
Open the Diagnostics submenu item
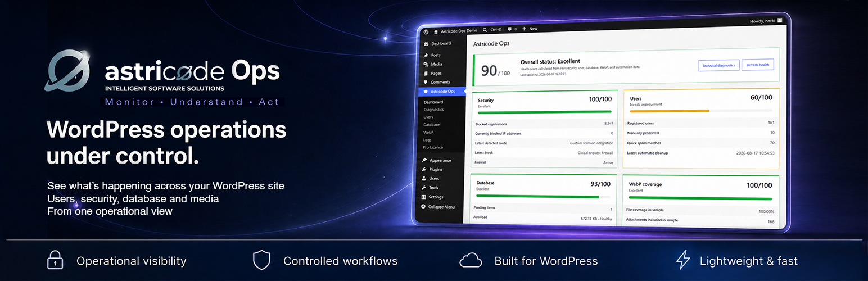(434, 110)
